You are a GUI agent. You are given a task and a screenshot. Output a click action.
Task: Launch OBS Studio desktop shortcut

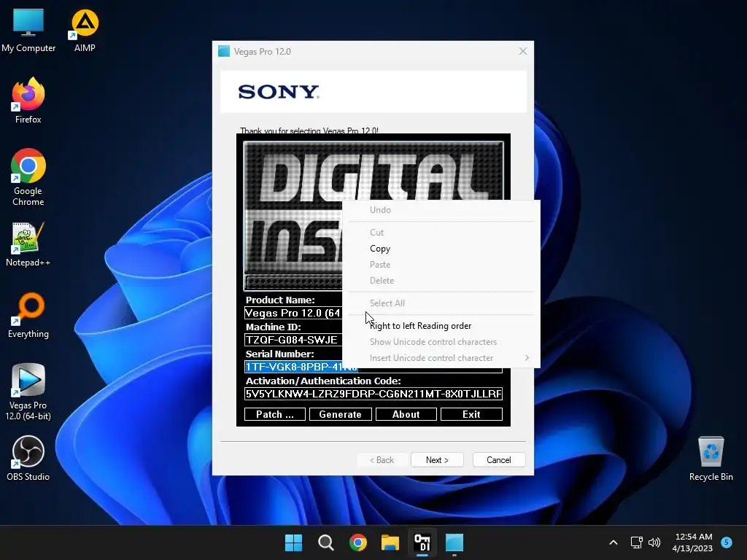[x=28, y=459]
